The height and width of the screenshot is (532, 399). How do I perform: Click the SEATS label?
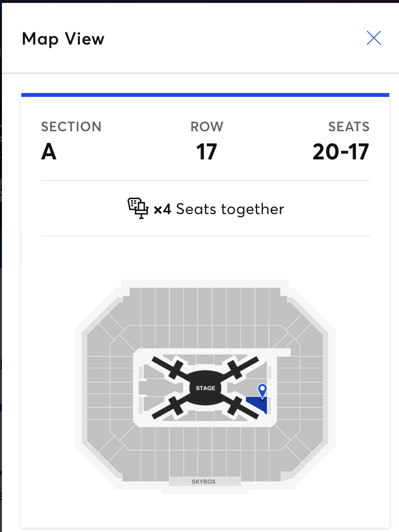(349, 127)
